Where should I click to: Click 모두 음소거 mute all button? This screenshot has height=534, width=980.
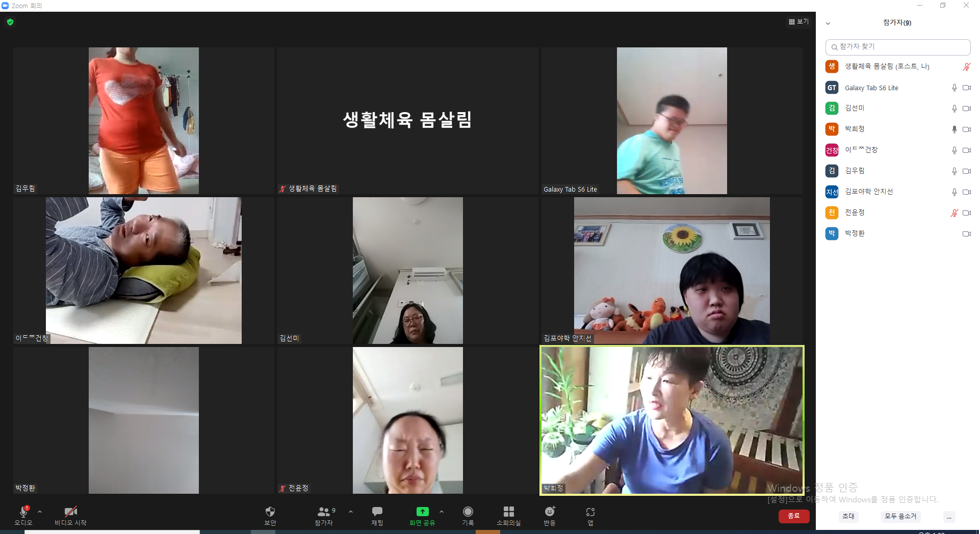[900, 516]
